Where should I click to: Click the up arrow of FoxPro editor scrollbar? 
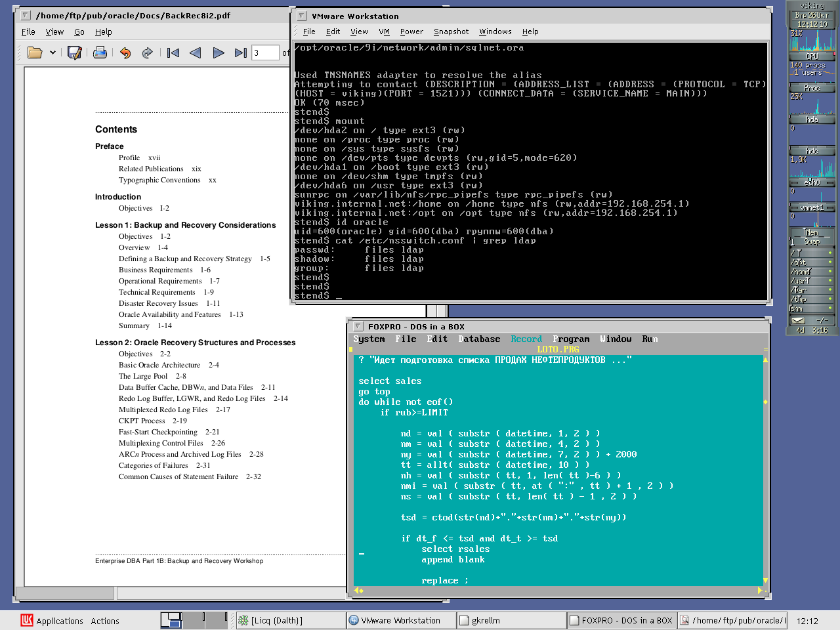[x=765, y=360]
